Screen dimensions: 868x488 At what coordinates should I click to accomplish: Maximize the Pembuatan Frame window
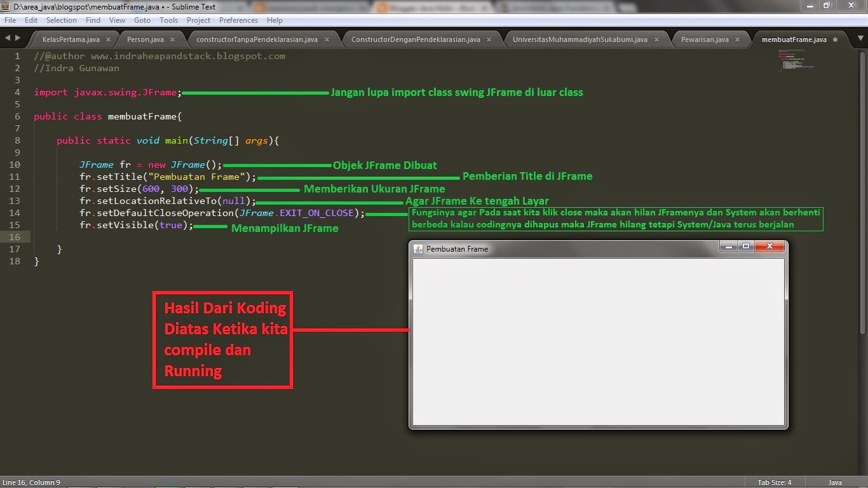coord(746,246)
